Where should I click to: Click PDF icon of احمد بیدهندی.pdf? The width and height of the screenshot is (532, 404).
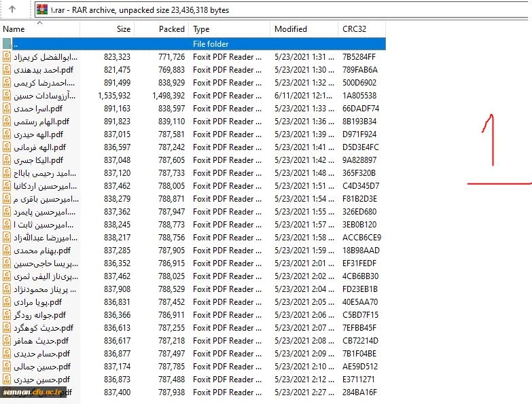pos(7,70)
